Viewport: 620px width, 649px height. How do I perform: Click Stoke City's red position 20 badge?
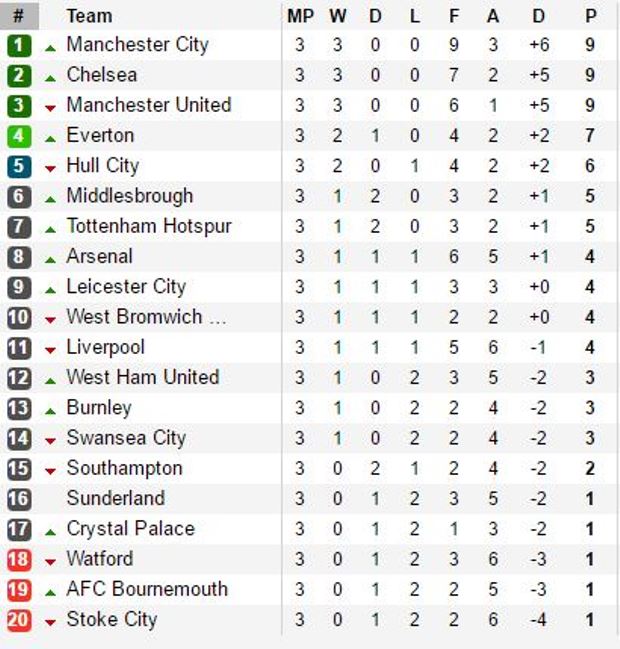[x=19, y=620]
